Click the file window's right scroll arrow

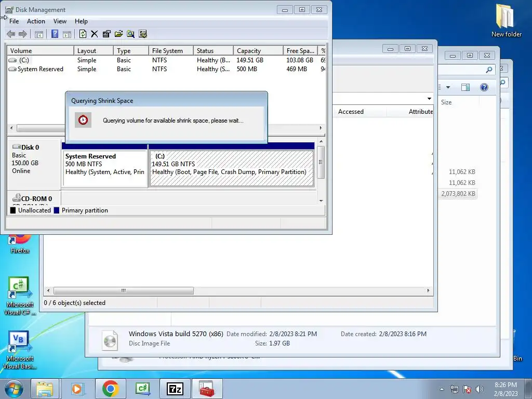pyautogui.click(x=428, y=291)
